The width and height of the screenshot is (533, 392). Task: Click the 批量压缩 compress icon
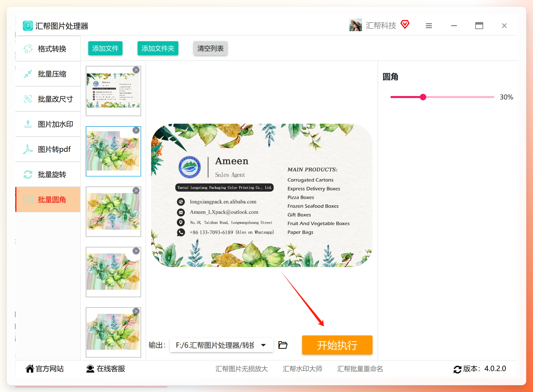point(28,74)
